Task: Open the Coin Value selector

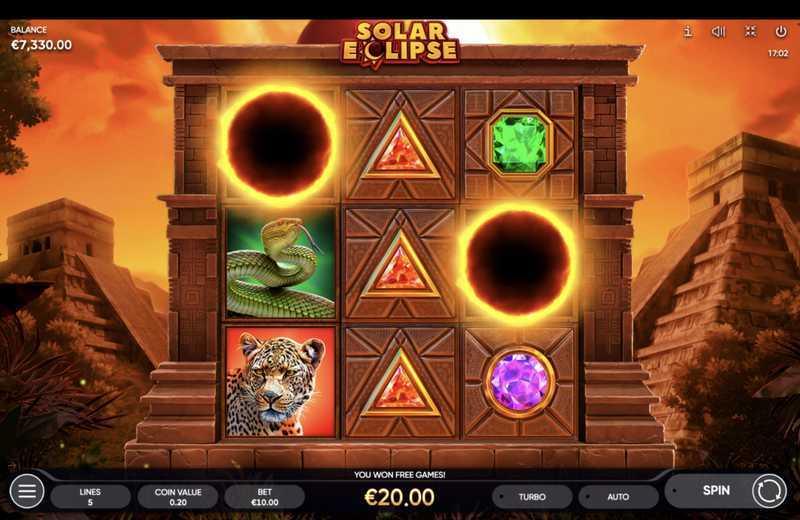Action: (x=178, y=497)
